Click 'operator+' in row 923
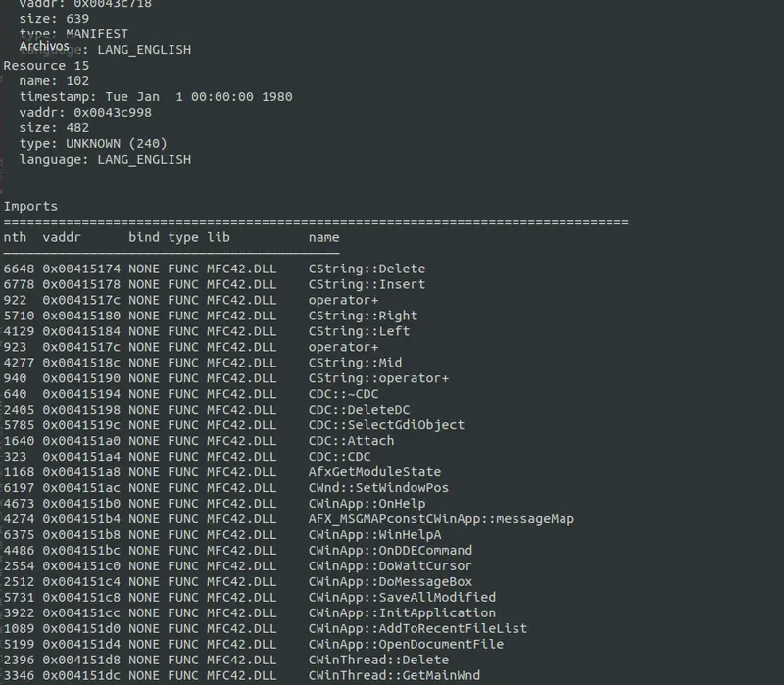The width and height of the screenshot is (784, 685). 344,347
